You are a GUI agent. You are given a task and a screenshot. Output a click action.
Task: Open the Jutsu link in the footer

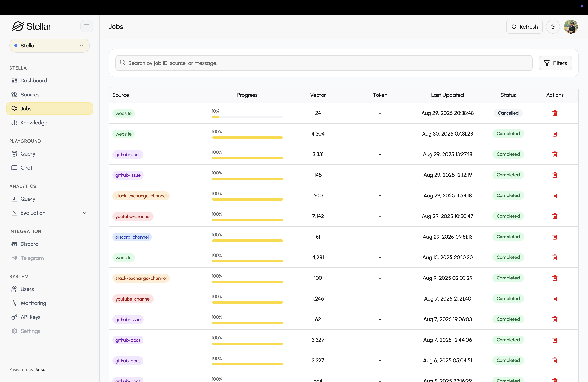[x=40, y=369]
